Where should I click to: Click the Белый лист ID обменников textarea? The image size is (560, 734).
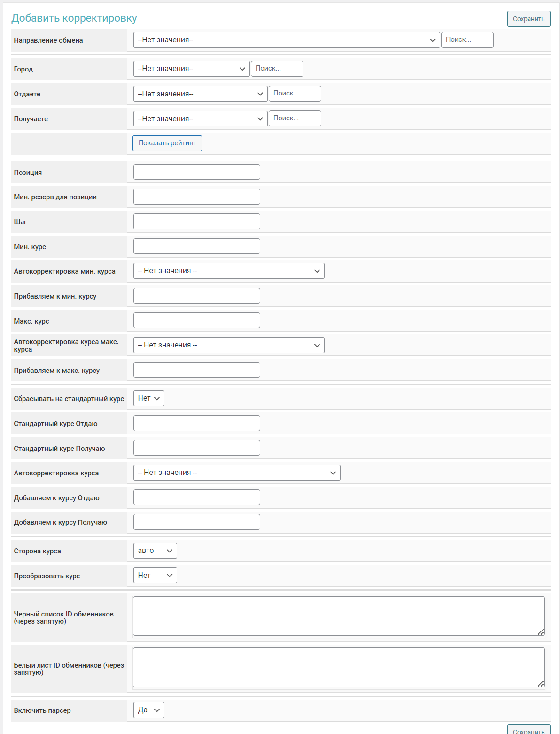click(338, 667)
